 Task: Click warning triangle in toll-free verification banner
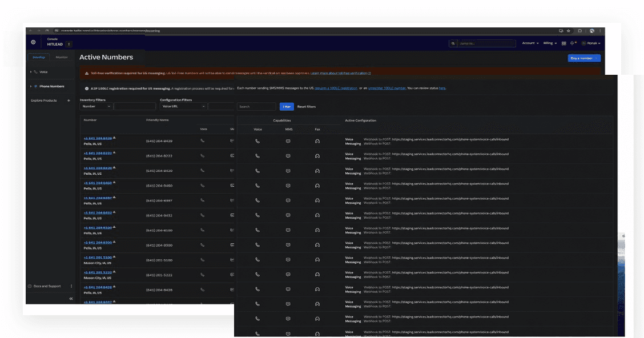point(87,74)
